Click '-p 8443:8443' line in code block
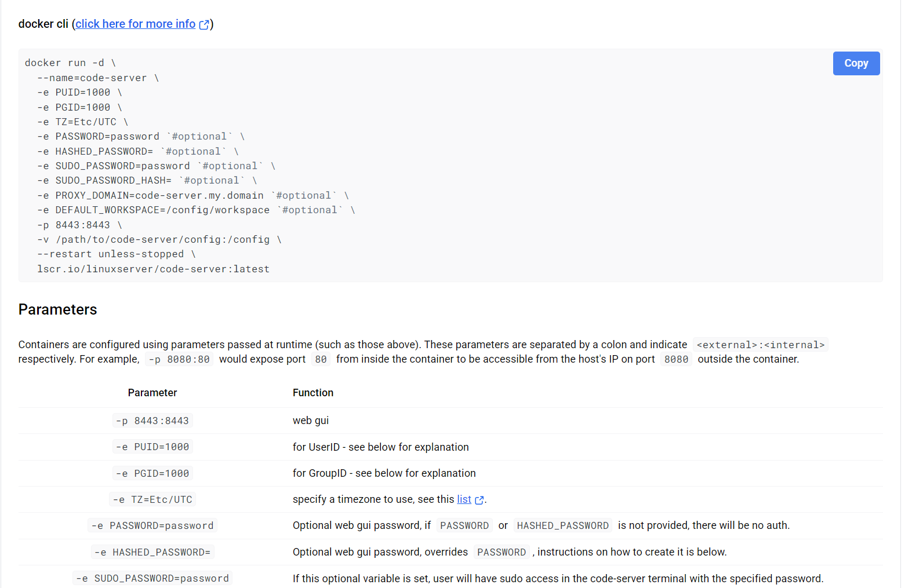This screenshot has width=912, height=588. click(79, 225)
